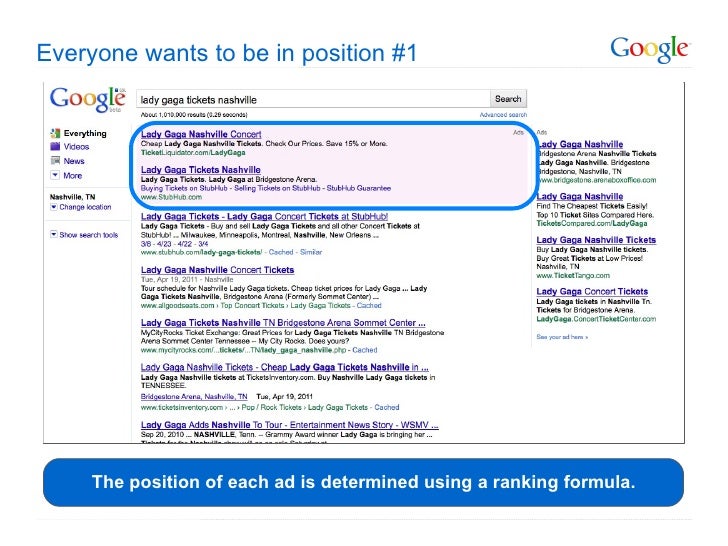Open Lady Gaga Adds Nashville To Tour result

click(x=289, y=425)
